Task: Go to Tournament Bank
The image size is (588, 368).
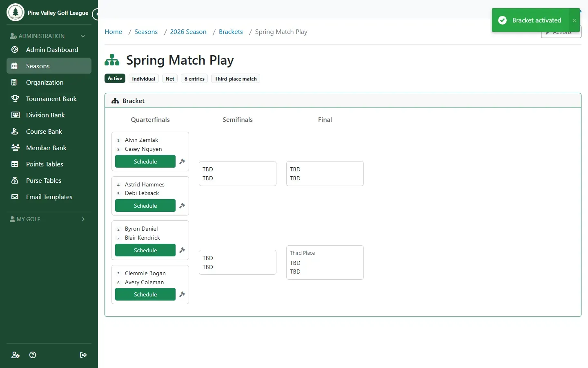Action: tap(49, 99)
